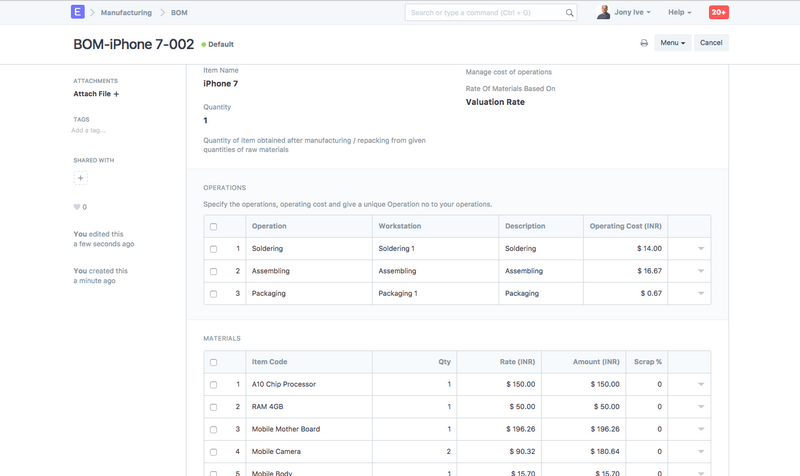The height and width of the screenshot is (476, 800).
Task: Open the BOM breadcrumb link
Action: [x=179, y=13]
